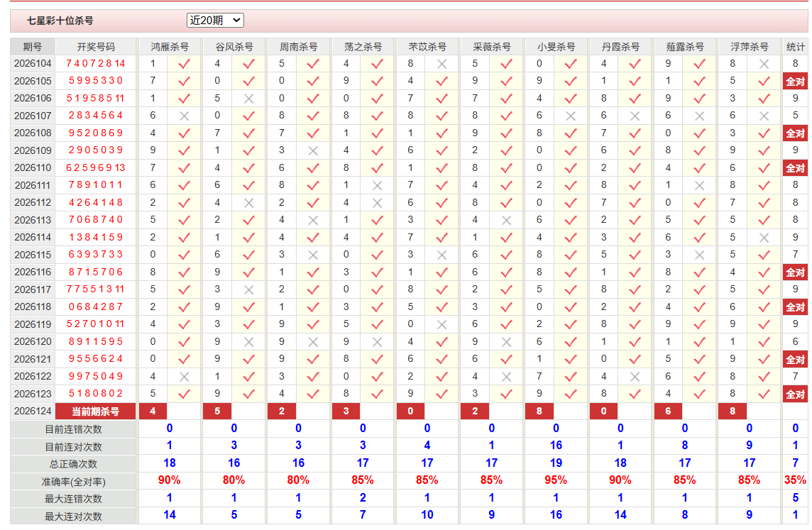Click 谷风 current kill number 5 red box
The width and height of the screenshot is (812, 530).
click(217, 411)
